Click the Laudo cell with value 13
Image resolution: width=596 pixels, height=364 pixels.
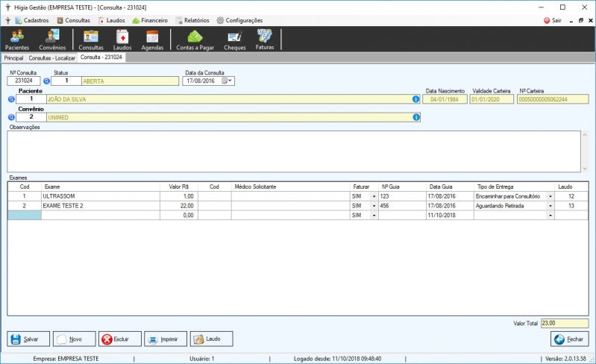click(x=571, y=206)
